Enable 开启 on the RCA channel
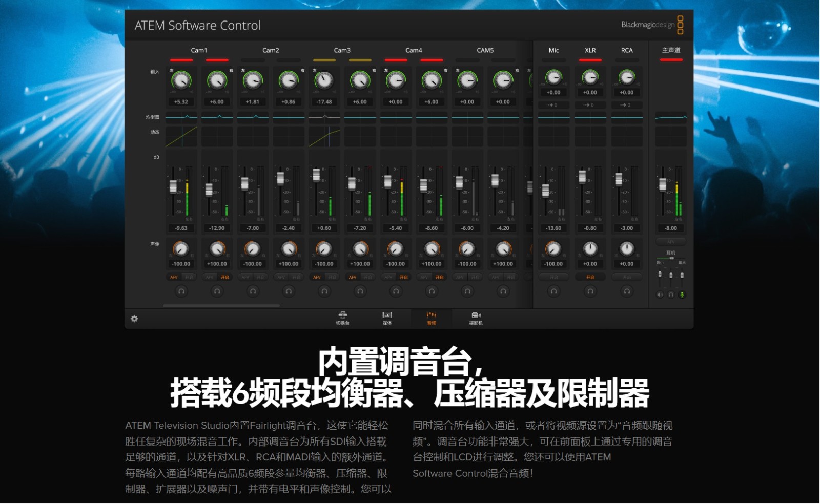The image size is (820, 504). point(627,277)
